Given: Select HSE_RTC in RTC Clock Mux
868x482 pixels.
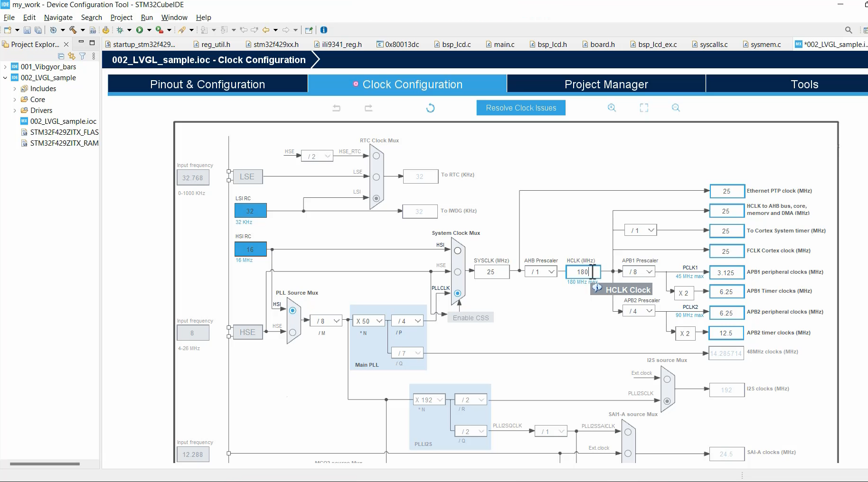Looking at the screenshot, I should tap(376, 156).
